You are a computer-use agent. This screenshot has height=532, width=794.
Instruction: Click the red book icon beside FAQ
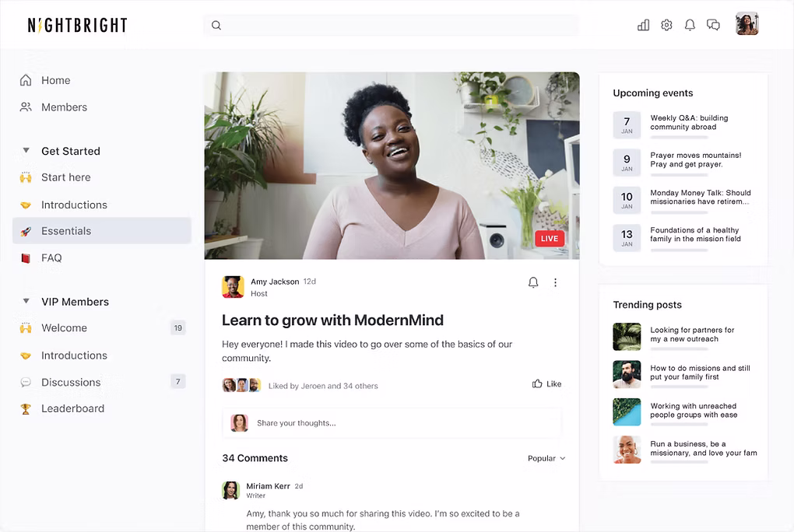coord(26,258)
